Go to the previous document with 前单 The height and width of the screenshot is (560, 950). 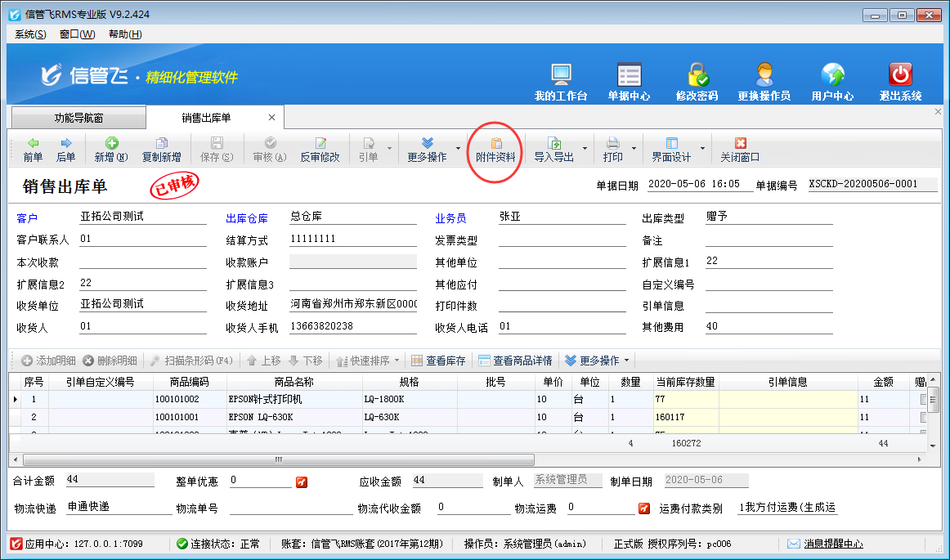pyautogui.click(x=33, y=150)
